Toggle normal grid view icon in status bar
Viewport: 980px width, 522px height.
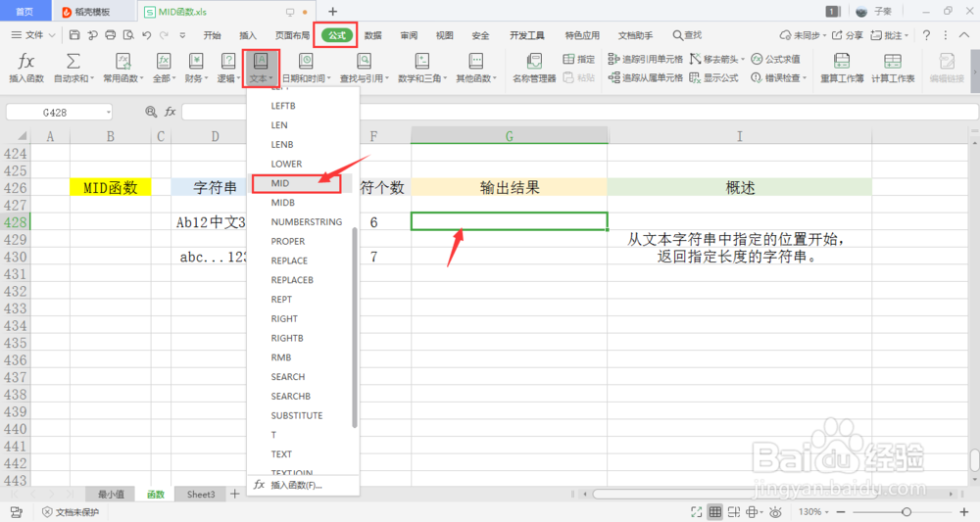[x=715, y=512]
